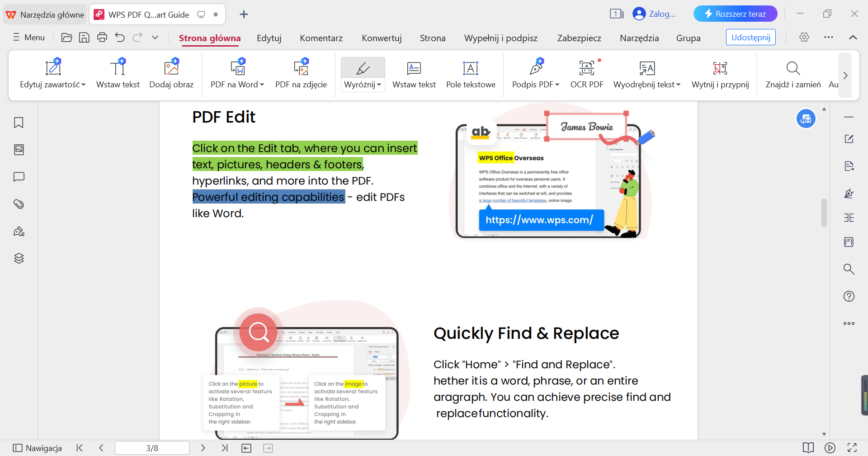Click the blue floating translate button

click(806, 119)
